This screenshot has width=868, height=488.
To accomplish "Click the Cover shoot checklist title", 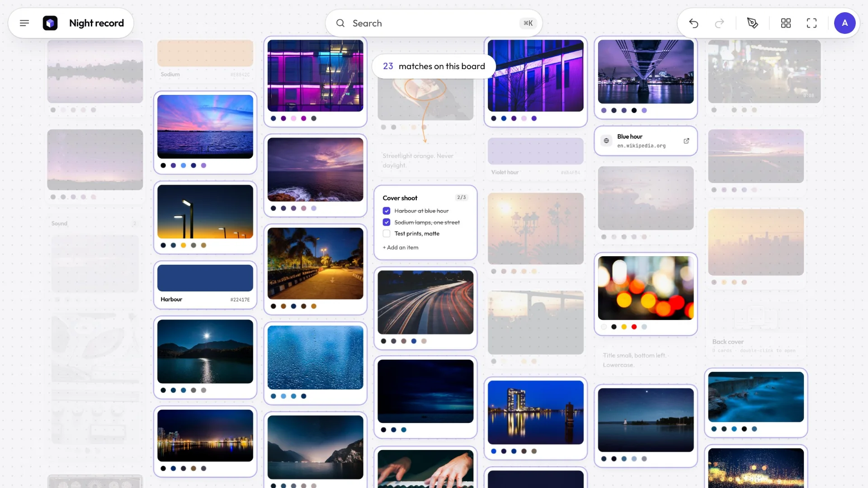I will 400,198.
